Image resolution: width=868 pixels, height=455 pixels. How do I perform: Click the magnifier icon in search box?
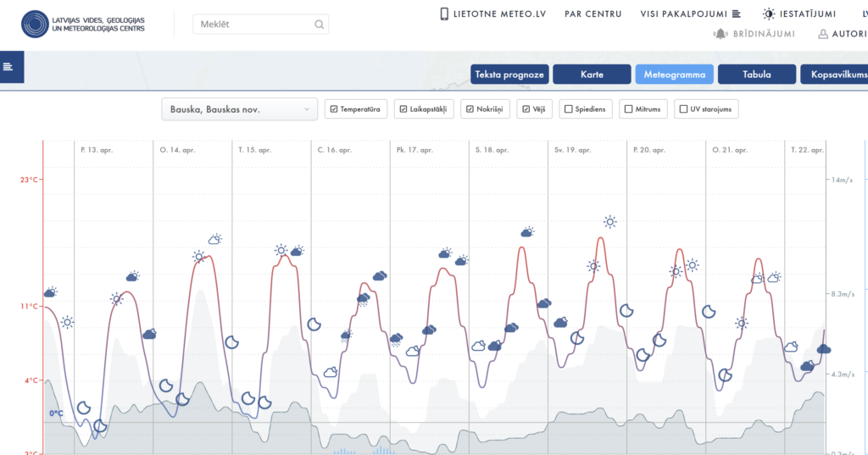pyautogui.click(x=320, y=25)
